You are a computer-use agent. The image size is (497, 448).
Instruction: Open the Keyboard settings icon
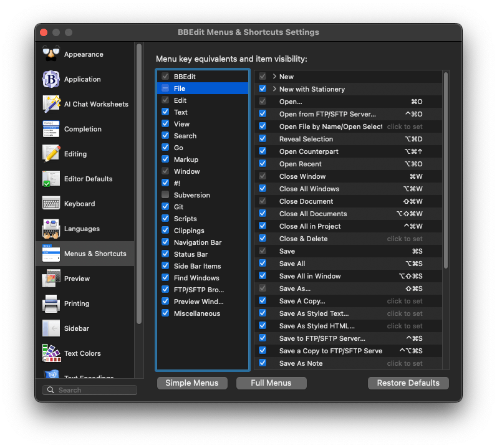click(51, 204)
